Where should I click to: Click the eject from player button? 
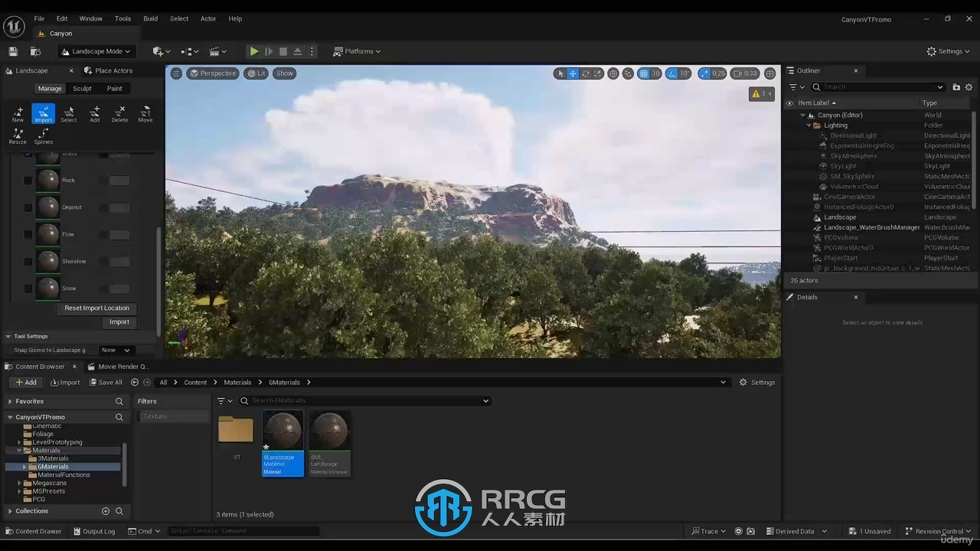tap(298, 51)
